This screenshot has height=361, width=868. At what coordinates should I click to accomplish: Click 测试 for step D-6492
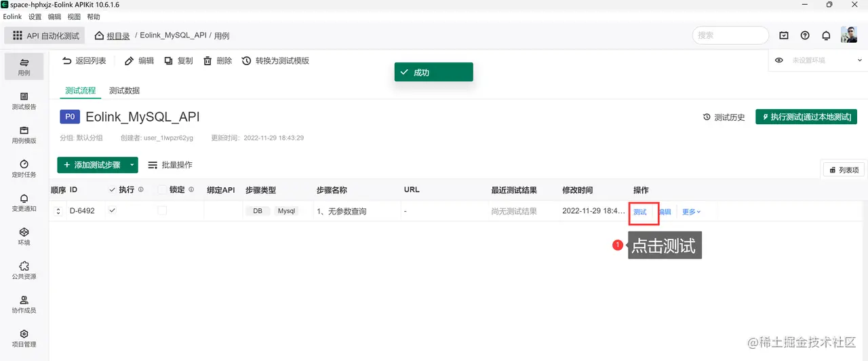tap(640, 212)
